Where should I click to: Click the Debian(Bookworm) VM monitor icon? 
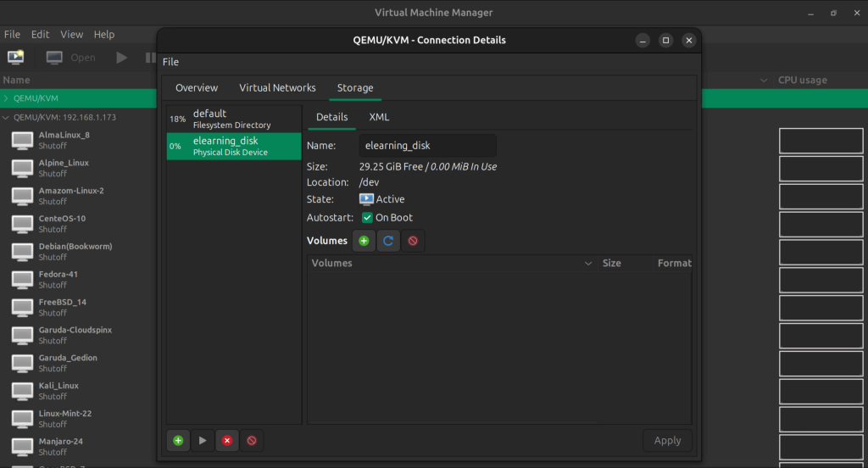coord(22,252)
